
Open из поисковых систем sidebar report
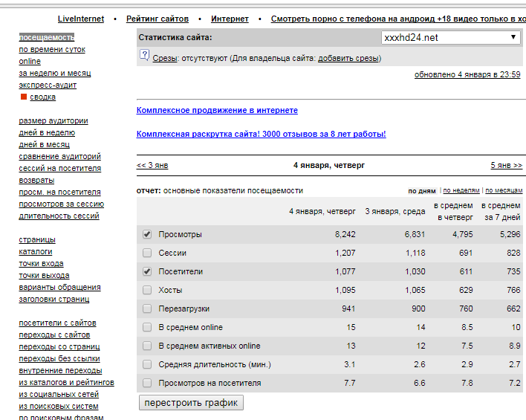(x=58, y=406)
